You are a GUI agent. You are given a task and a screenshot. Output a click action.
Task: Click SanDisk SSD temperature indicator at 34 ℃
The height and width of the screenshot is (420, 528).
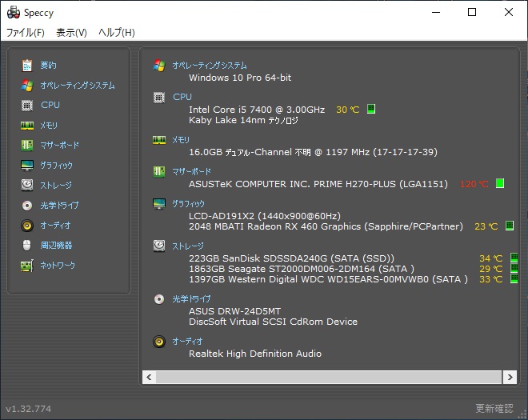pos(514,258)
